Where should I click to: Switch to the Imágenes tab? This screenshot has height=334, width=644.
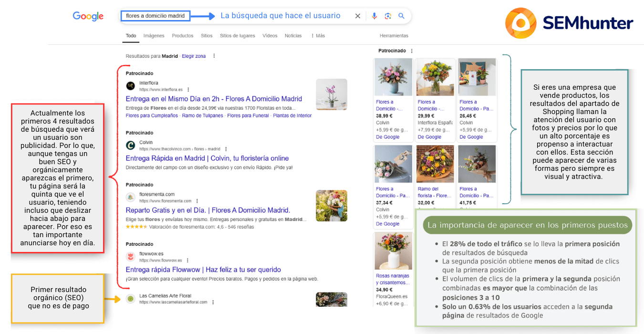154,36
